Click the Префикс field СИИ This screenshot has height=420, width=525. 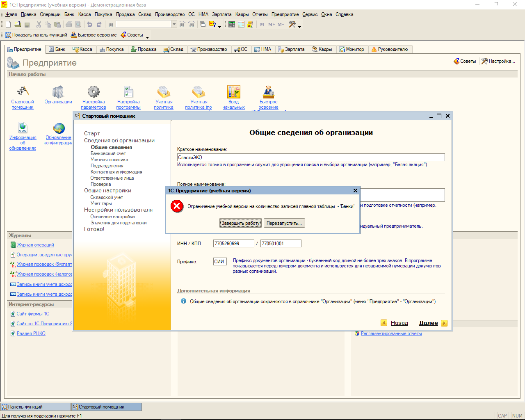point(220,261)
